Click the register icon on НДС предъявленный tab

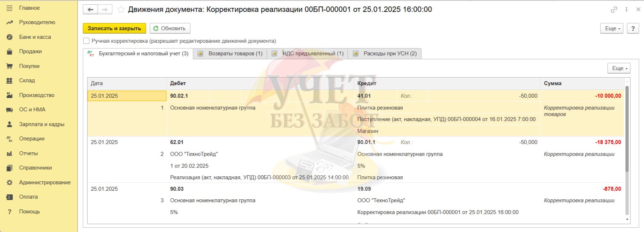[x=274, y=54]
